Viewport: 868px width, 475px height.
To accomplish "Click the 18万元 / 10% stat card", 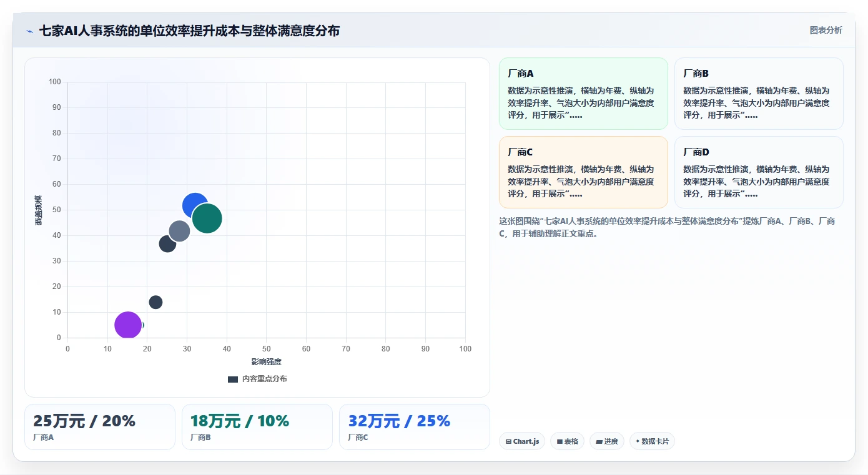I will [x=257, y=427].
